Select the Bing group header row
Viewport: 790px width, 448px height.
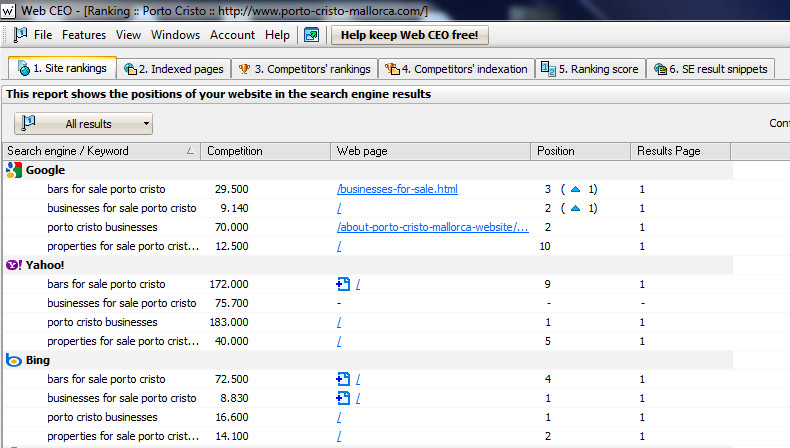(368, 360)
